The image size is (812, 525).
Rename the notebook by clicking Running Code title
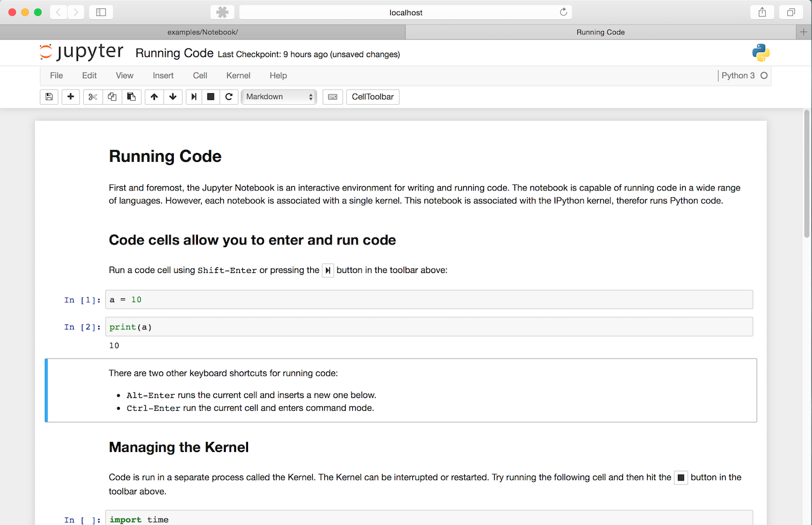pos(174,53)
